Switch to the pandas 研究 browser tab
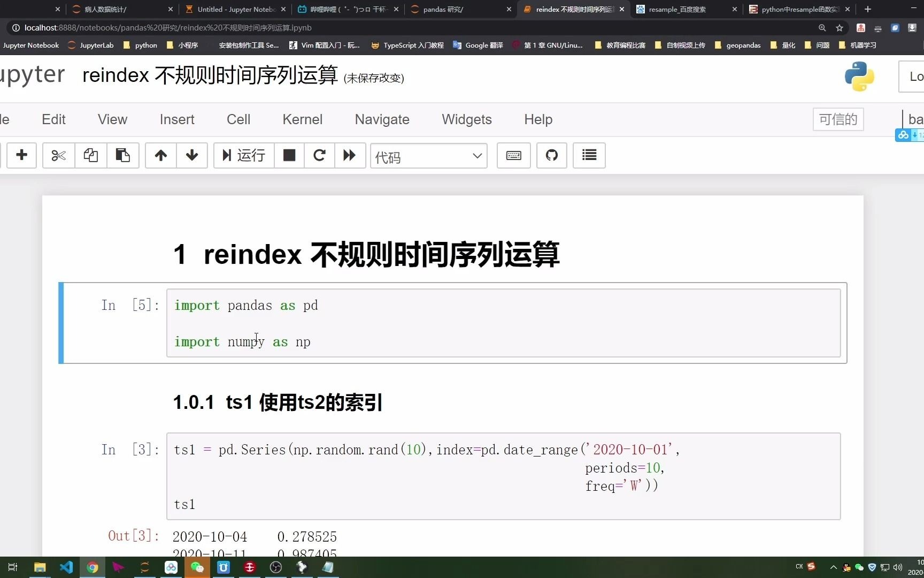The height and width of the screenshot is (578, 924). (460, 9)
